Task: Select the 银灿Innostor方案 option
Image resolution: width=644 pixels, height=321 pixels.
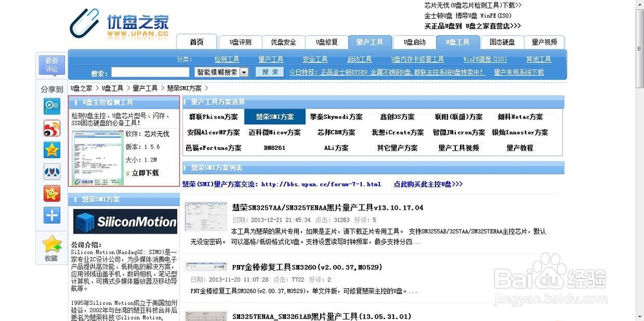Action: [x=520, y=133]
